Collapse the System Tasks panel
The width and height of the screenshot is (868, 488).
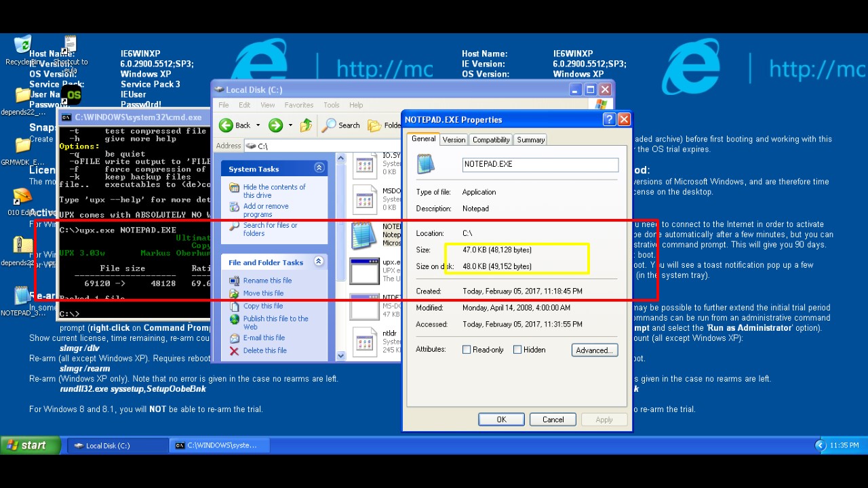coord(319,168)
